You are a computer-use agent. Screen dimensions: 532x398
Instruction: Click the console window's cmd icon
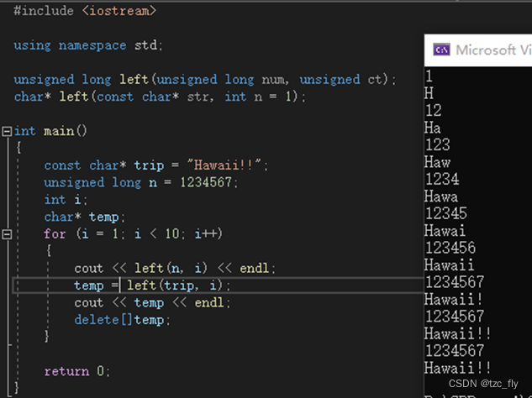(441, 50)
